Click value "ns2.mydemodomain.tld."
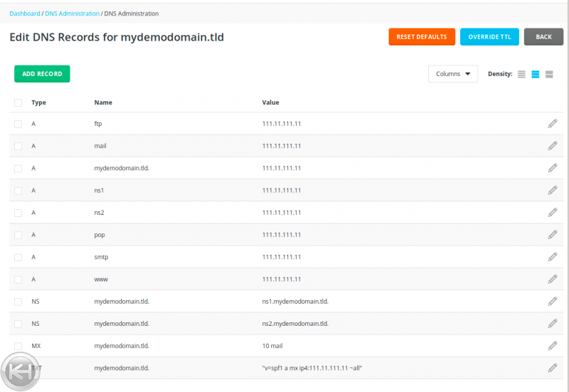569x392 pixels. coord(295,324)
